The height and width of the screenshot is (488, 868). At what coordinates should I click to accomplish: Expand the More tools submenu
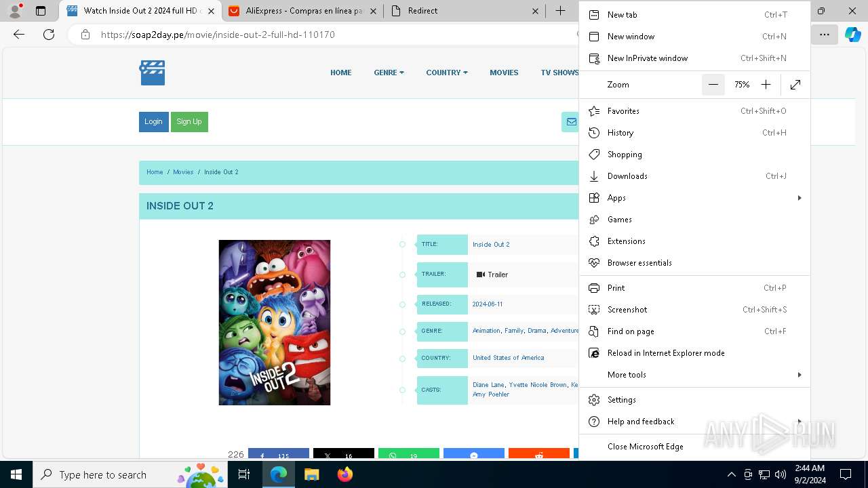694,375
